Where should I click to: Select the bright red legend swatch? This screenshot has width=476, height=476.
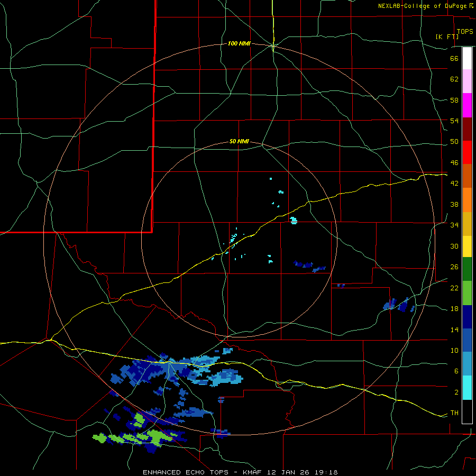(467, 153)
